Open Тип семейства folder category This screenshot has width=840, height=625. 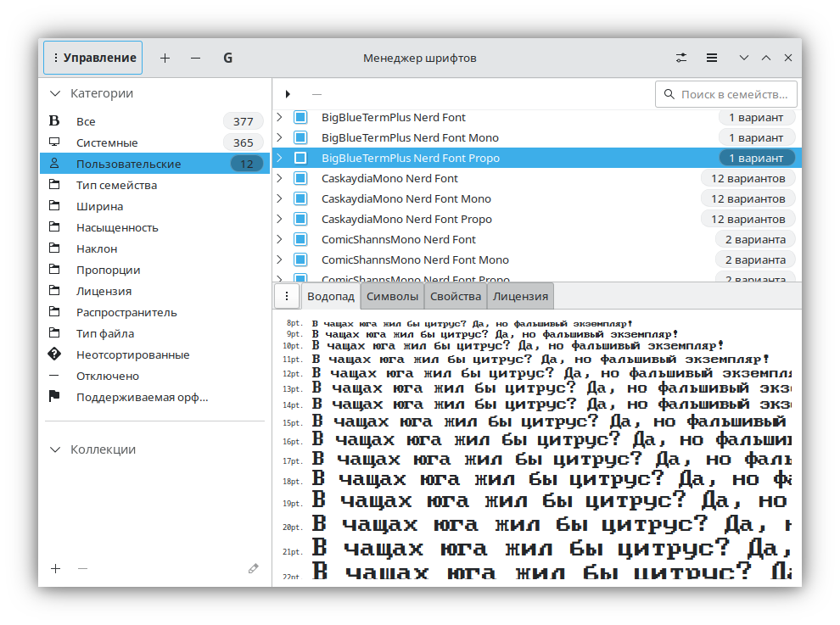[154, 185]
